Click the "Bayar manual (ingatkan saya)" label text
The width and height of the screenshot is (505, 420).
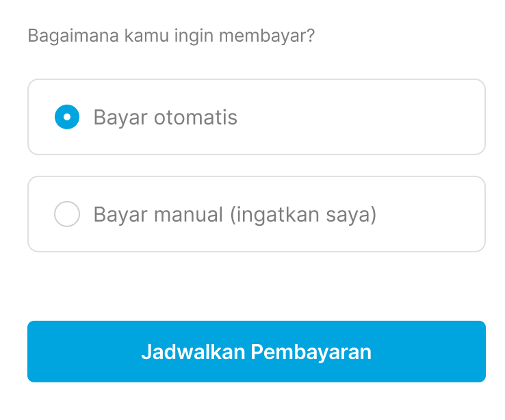(235, 215)
